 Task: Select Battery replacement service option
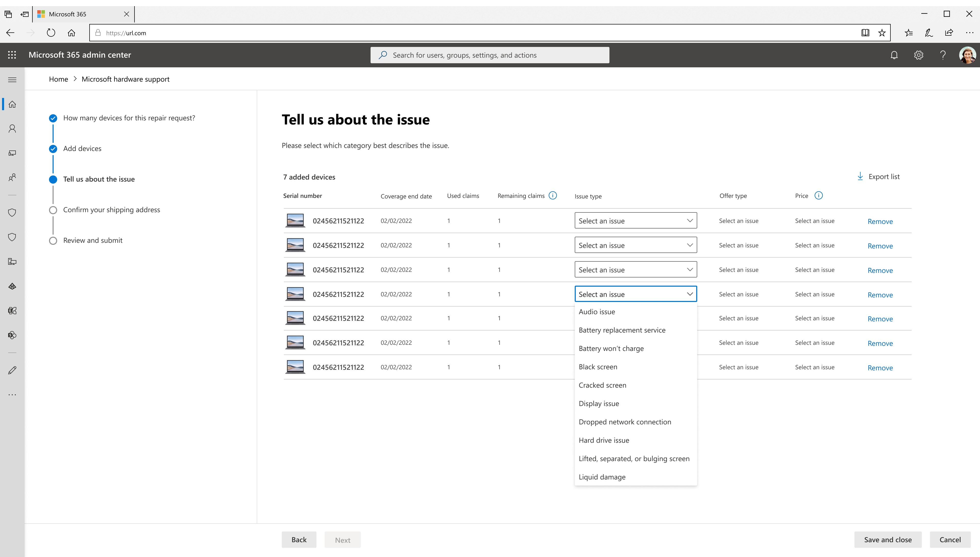pos(635,330)
